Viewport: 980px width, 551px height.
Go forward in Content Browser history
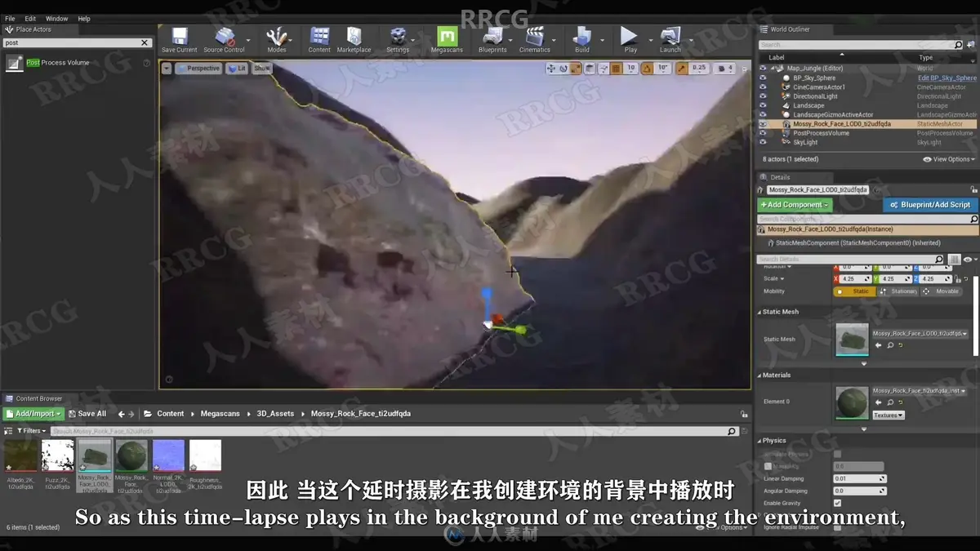[132, 414]
